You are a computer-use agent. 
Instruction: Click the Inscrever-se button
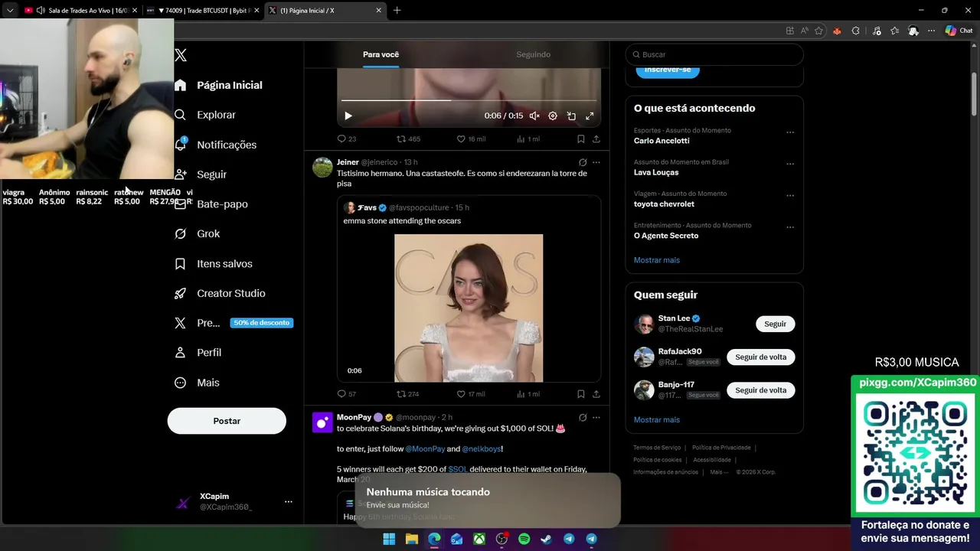pos(668,70)
